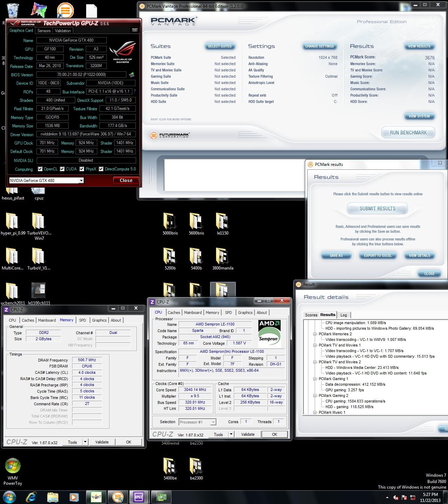Click the BIOS save chip icon in GPU-Z
448x504 pixels.
(132, 75)
